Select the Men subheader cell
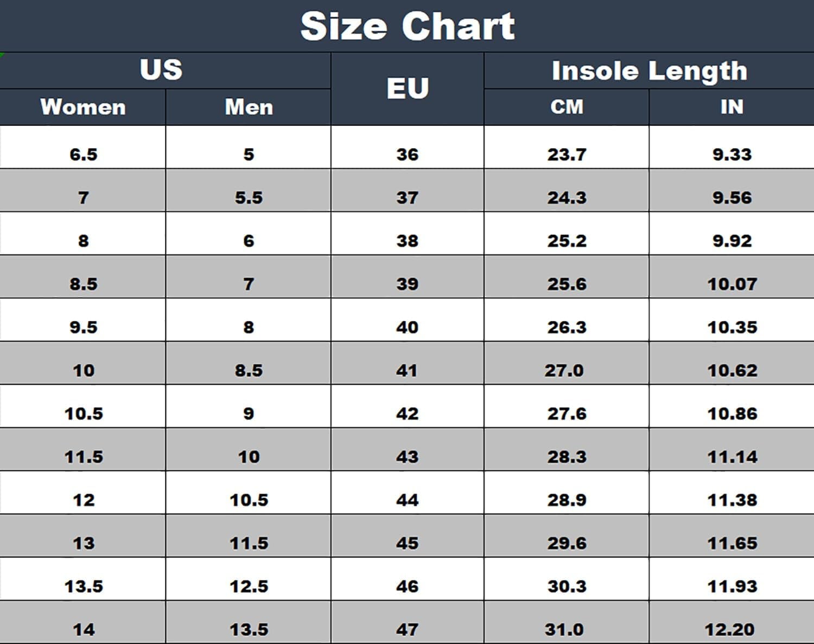This screenshot has height=644, width=814. click(x=249, y=107)
